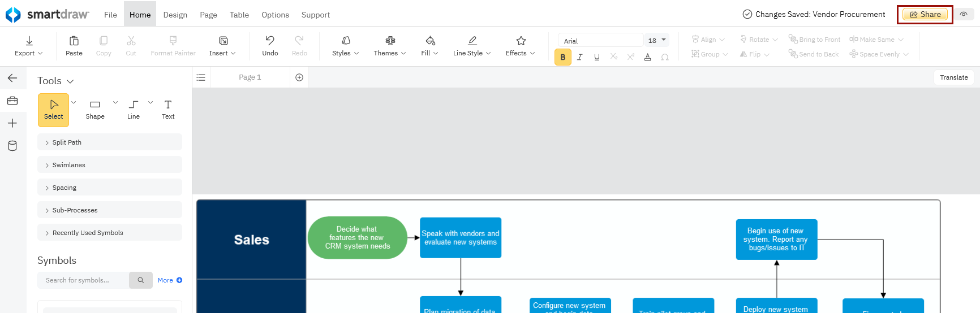Add a new page with plus icon
The height and width of the screenshot is (313, 980).
[299, 77]
